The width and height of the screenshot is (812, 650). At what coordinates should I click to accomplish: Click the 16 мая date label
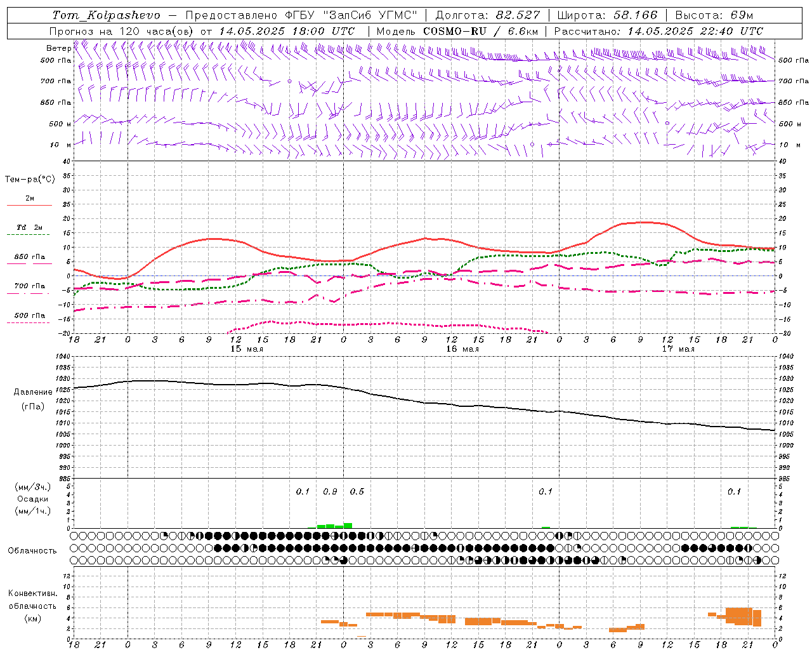coord(462,349)
